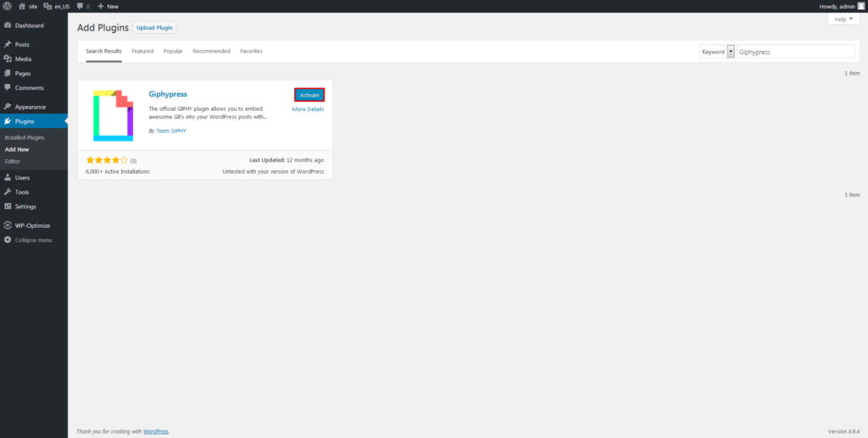Click the Users person icon
Image resolution: width=868 pixels, height=438 pixels.
pyautogui.click(x=8, y=178)
